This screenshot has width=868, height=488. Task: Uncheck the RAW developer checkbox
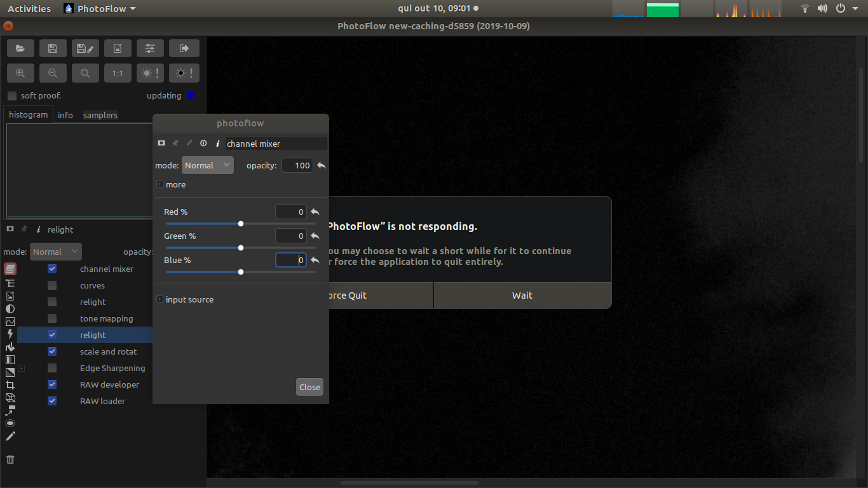[x=52, y=384]
